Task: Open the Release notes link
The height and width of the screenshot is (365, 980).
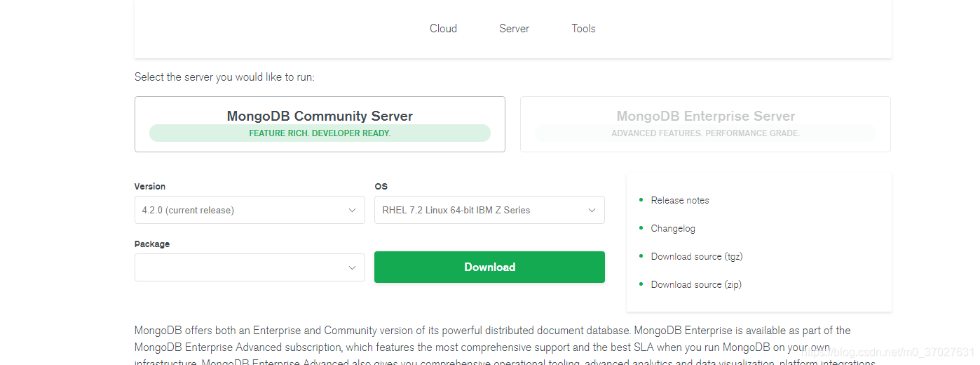Action: (680, 200)
